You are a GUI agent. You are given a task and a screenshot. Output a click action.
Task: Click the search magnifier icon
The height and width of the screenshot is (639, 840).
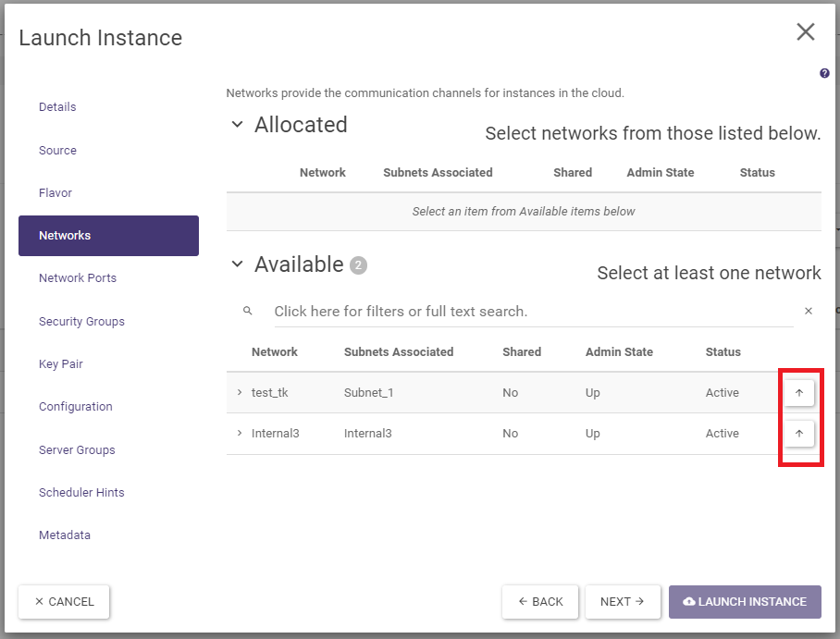pyautogui.click(x=248, y=312)
